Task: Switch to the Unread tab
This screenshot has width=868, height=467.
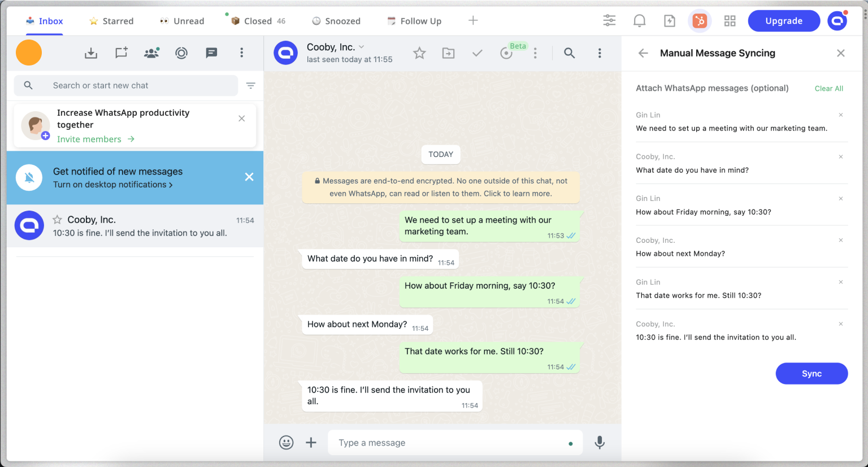Action: coord(181,21)
